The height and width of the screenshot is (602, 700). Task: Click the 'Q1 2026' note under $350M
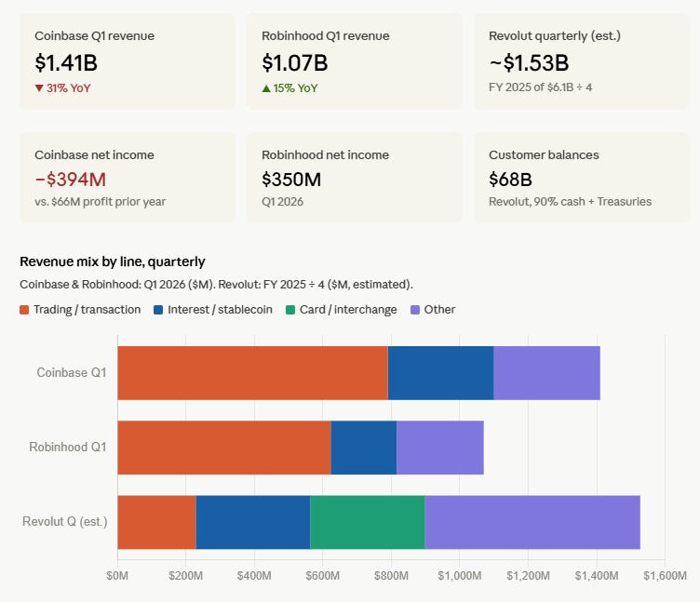283,202
